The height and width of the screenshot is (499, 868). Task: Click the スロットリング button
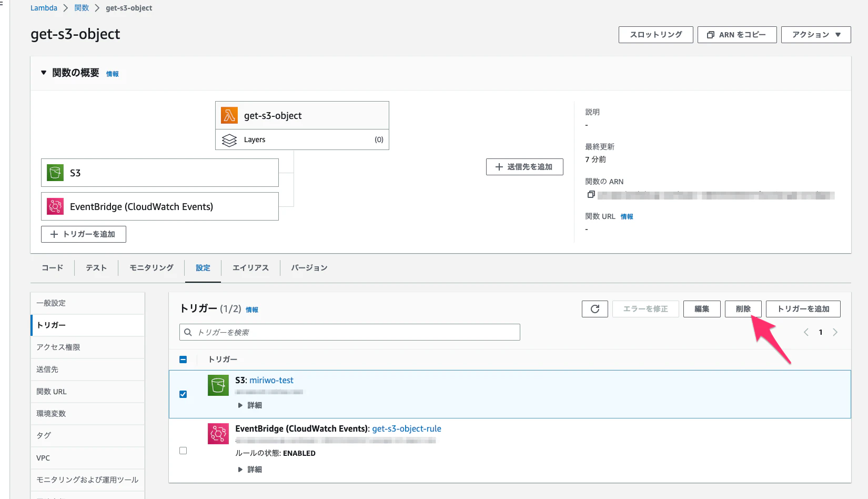656,35
